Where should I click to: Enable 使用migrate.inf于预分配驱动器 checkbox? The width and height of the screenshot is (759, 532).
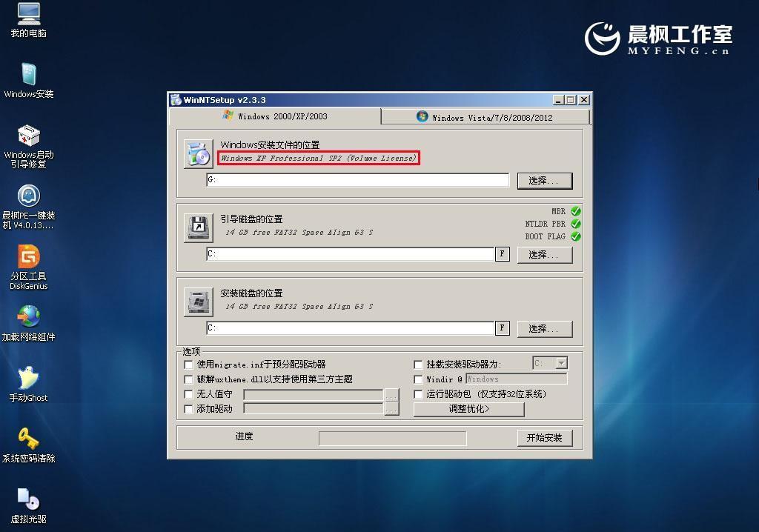point(189,365)
